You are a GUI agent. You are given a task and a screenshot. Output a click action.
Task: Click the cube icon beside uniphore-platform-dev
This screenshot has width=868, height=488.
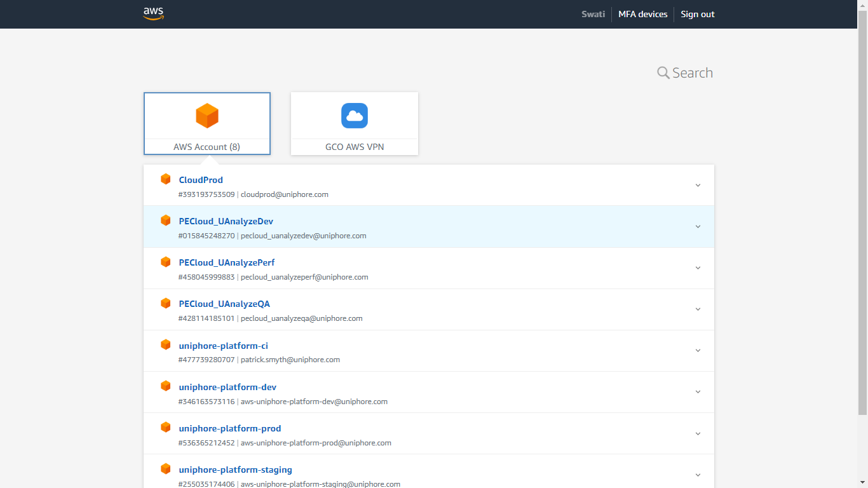[x=166, y=386]
